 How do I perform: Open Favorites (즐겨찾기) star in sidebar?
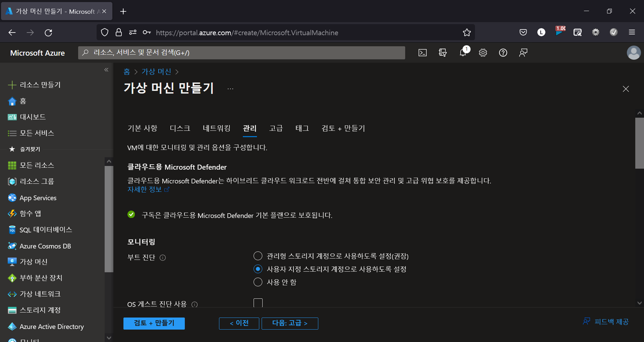coord(12,149)
